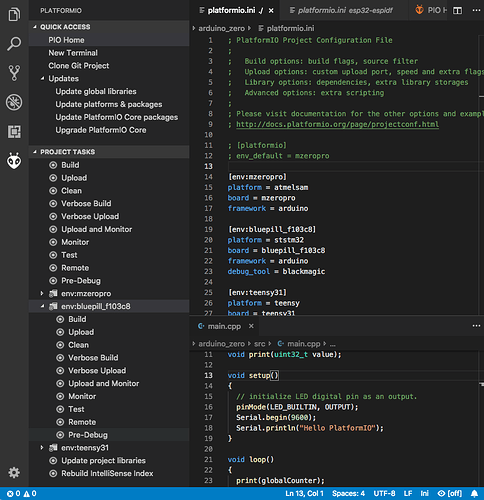Click src breadcrumb in main.cpp editor
This screenshot has height=500, width=484.
tap(259, 344)
